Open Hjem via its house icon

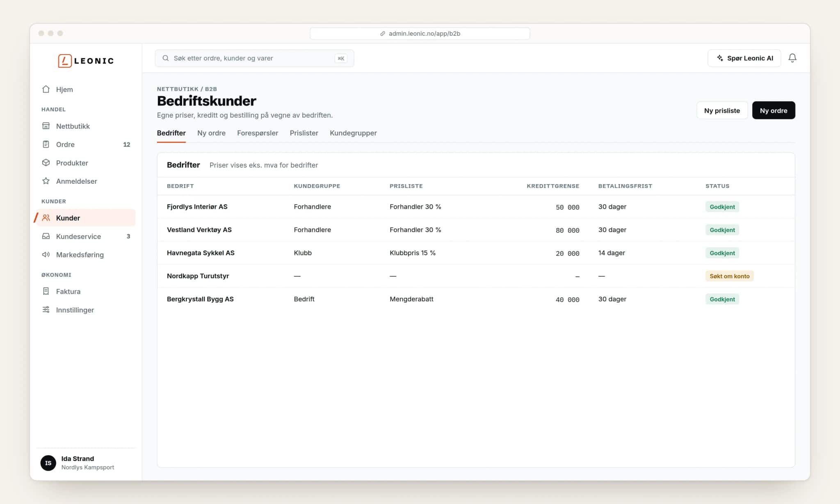tap(46, 89)
